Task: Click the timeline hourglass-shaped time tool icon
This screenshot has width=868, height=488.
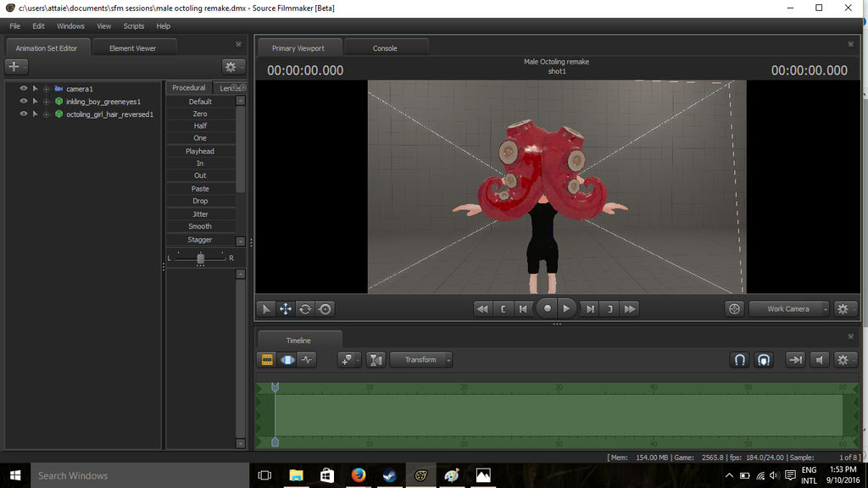Action: 376,359
